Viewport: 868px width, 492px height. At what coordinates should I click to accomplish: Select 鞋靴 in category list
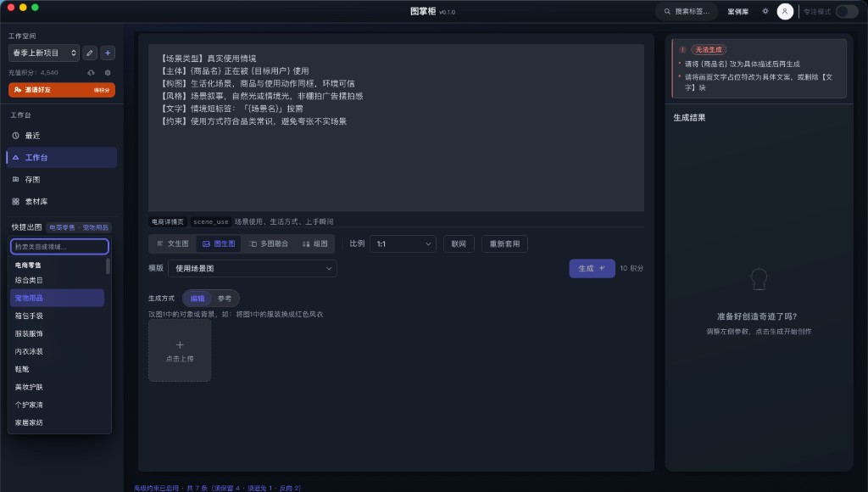[x=57, y=369]
